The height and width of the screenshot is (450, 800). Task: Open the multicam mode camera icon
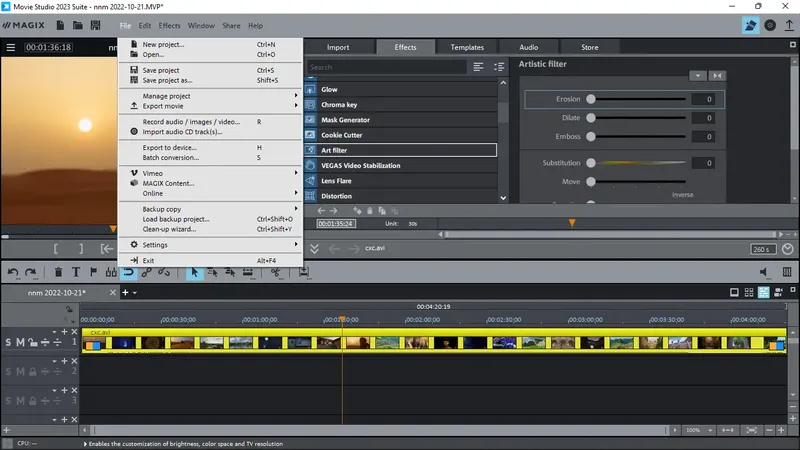778,292
